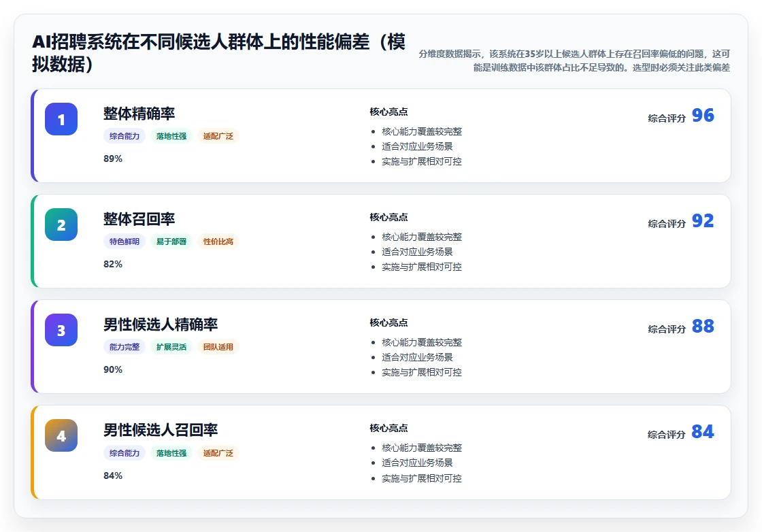Click the 特色鲜明 tag
Screen dimensions: 762x532
coord(125,242)
